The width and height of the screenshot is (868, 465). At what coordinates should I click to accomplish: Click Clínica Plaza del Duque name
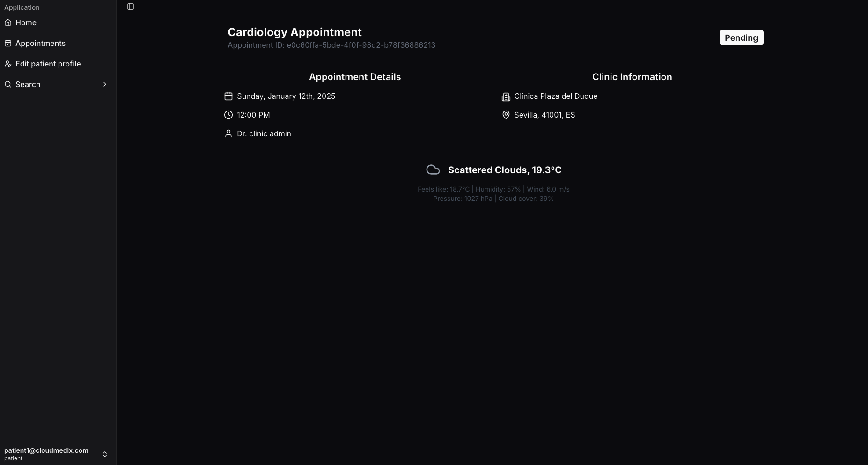(556, 96)
